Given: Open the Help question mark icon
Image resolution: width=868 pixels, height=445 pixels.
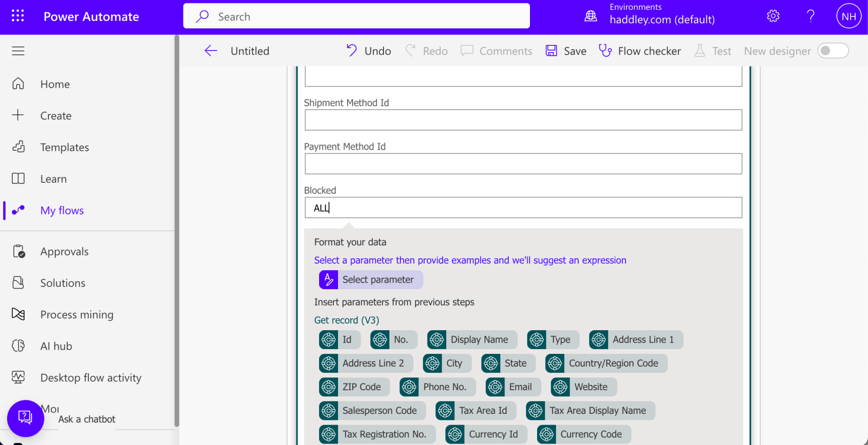Looking at the screenshot, I should [x=811, y=16].
